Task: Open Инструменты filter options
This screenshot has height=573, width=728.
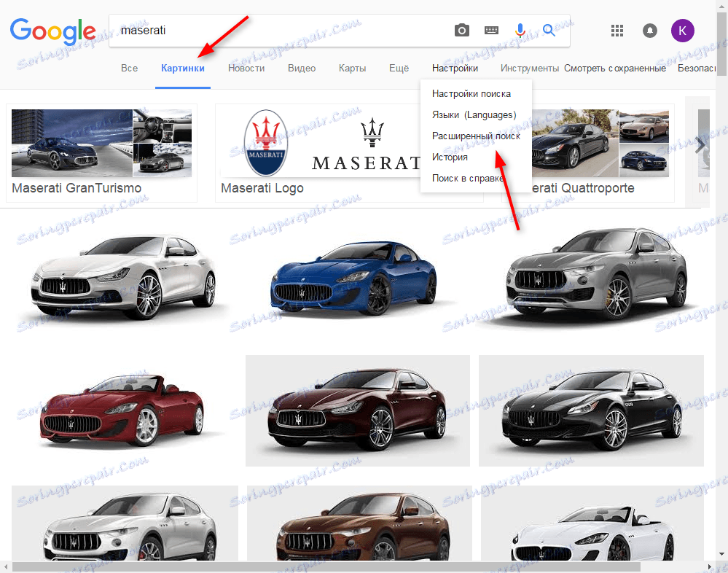Action: [529, 69]
